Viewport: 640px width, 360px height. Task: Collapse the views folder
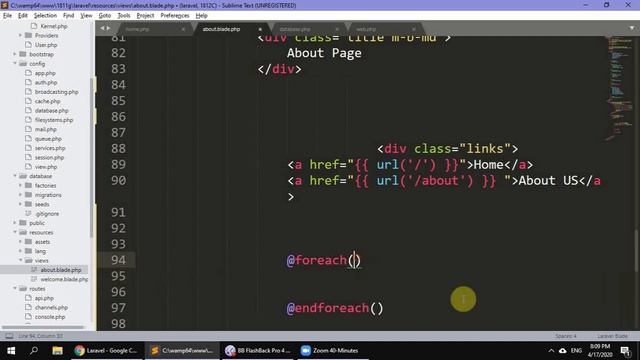[x=20, y=260]
